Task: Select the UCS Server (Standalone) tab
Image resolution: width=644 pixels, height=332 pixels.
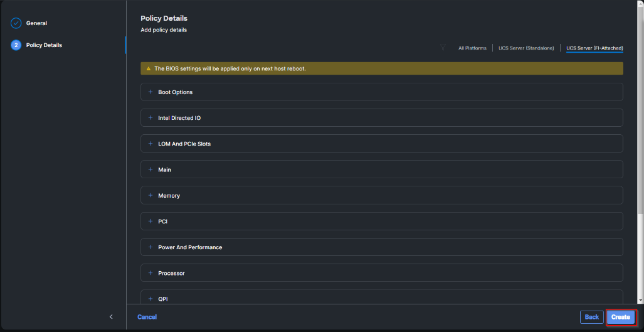Action: 526,48
